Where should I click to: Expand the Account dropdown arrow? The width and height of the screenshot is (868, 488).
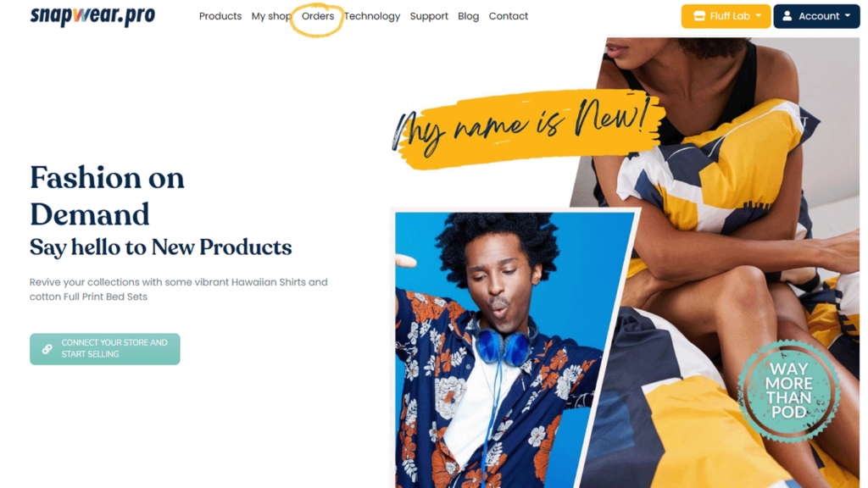[848, 16]
